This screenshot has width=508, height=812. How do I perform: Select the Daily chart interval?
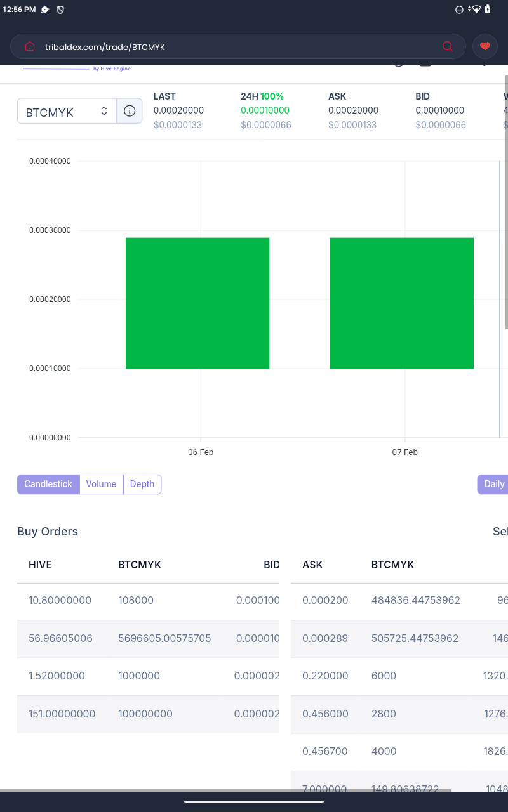494,484
